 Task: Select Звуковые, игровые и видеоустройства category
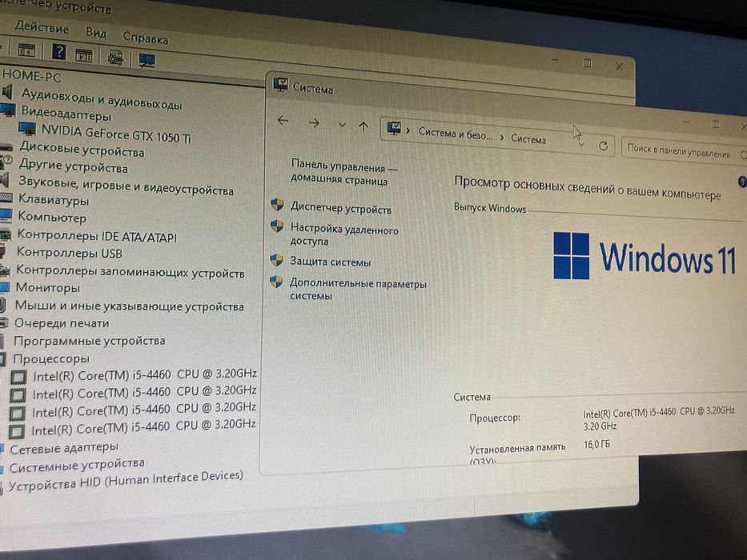[127, 186]
